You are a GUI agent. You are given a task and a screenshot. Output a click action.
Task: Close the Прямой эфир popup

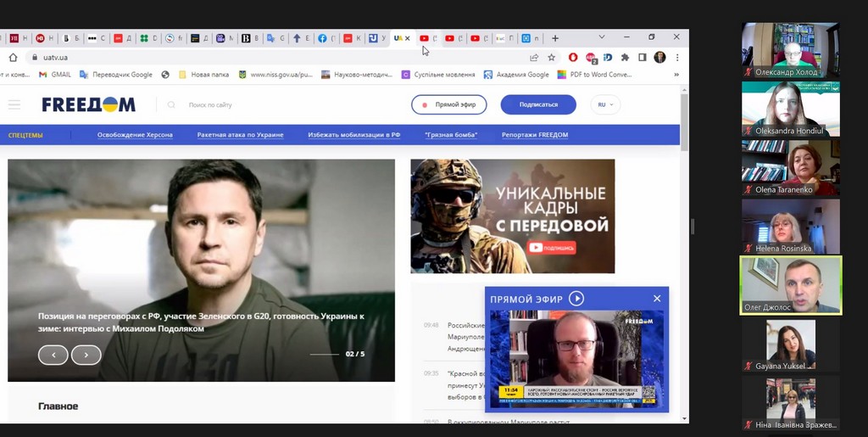(x=657, y=299)
